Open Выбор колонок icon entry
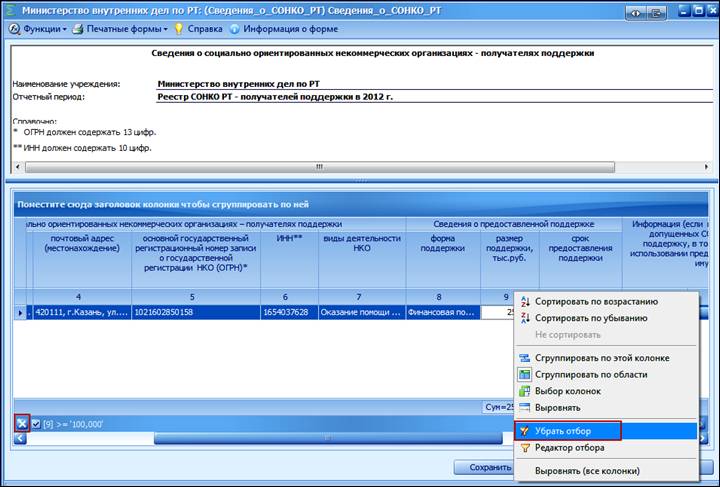This screenshot has height=487, width=720. [x=525, y=391]
